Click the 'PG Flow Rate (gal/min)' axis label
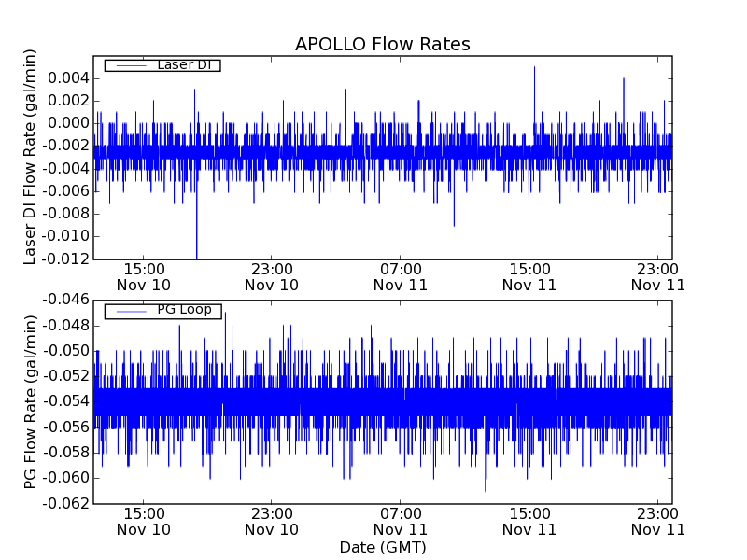The height and width of the screenshot is (560, 747). pos(30,402)
